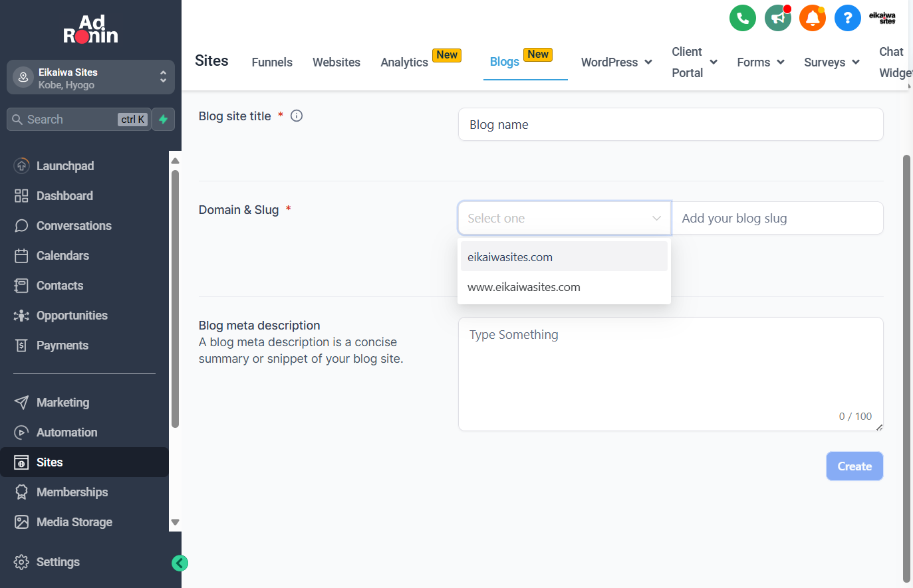Switch to the Analytics tab
The width and height of the screenshot is (913, 588).
(x=404, y=62)
